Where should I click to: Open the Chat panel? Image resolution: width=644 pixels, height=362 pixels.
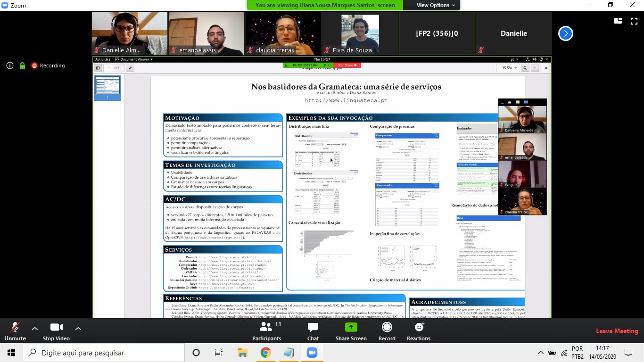(x=313, y=331)
